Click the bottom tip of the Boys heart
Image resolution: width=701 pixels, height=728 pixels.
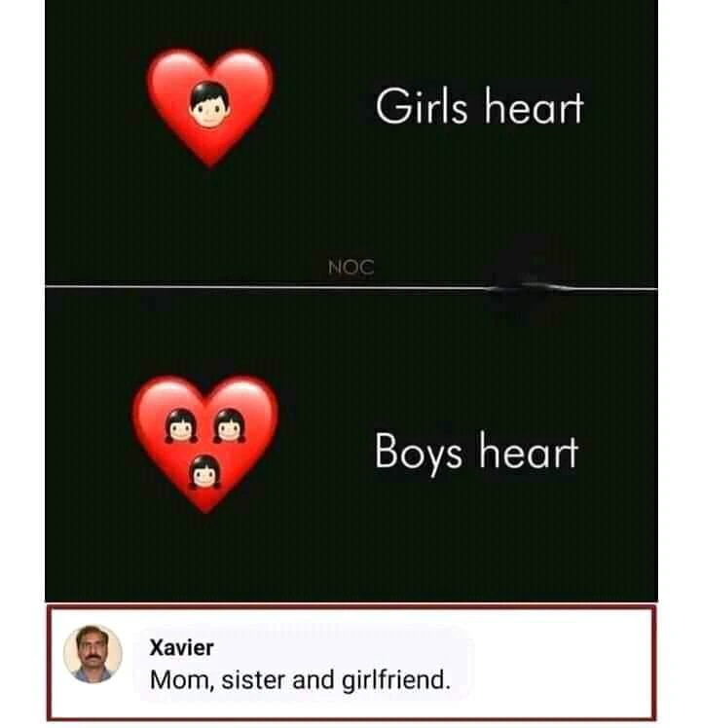(205, 504)
